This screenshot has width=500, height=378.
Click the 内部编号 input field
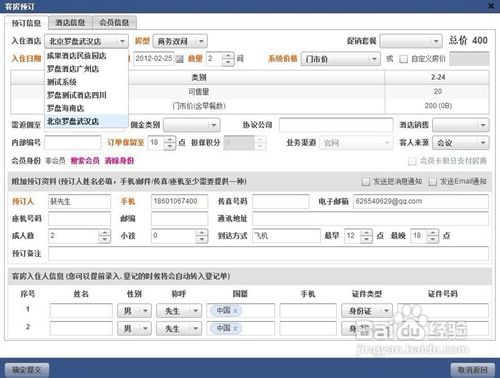click(73, 143)
